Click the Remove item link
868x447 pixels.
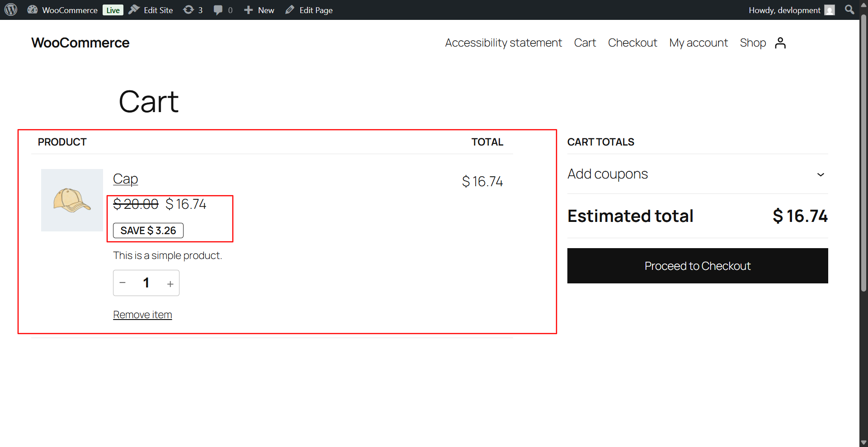142,315
